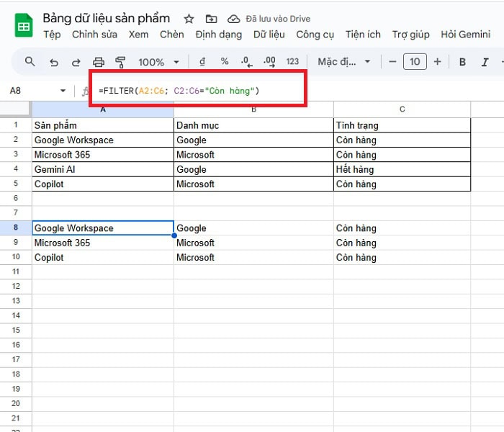Click the Sản phẩm header cell
Image resolution: width=504 pixels, height=432 pixels.
(103, 125)
